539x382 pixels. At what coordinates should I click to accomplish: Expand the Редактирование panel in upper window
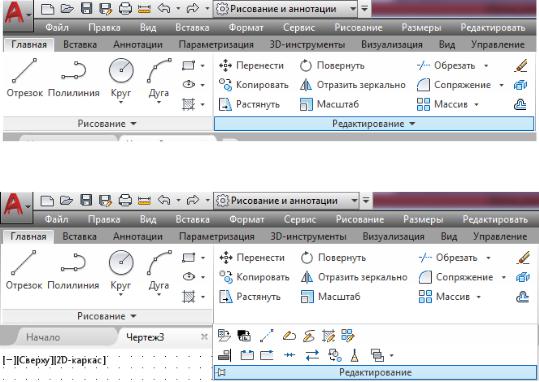[x=374, y=124]
